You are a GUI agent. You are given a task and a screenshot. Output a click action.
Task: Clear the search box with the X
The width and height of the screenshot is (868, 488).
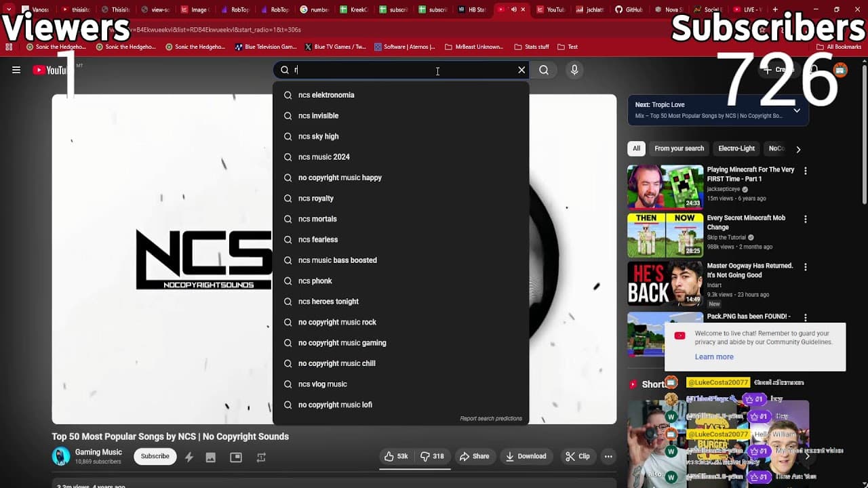521,70
